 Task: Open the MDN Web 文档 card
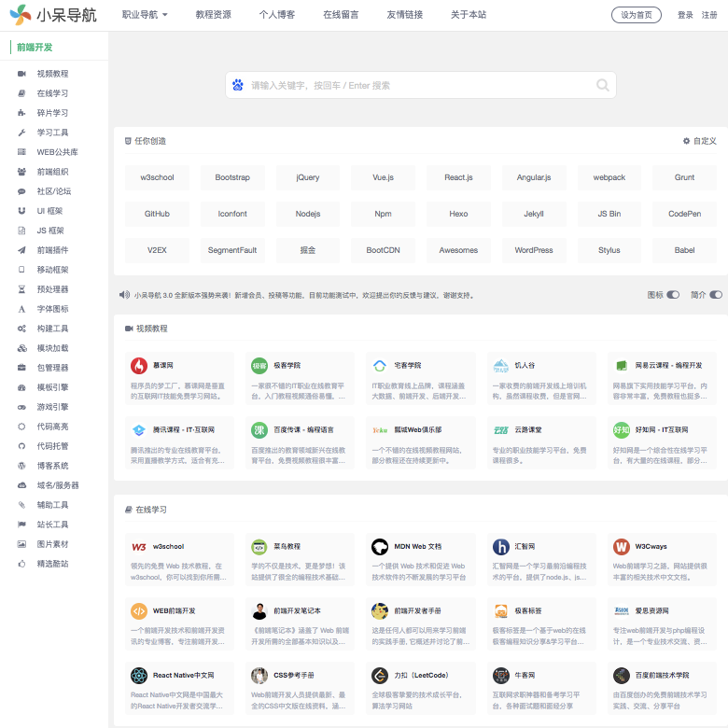(421, 559)
